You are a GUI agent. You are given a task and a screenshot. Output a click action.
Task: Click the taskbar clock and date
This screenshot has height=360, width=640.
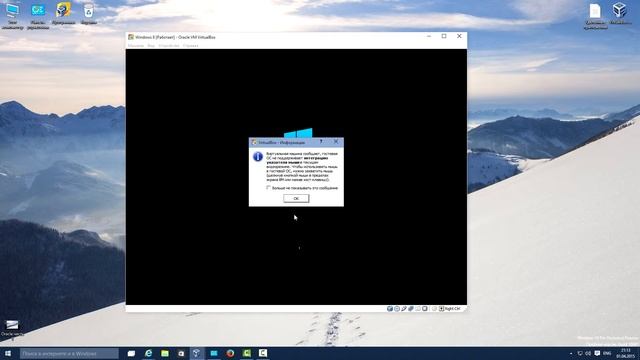tap(625, 353)
